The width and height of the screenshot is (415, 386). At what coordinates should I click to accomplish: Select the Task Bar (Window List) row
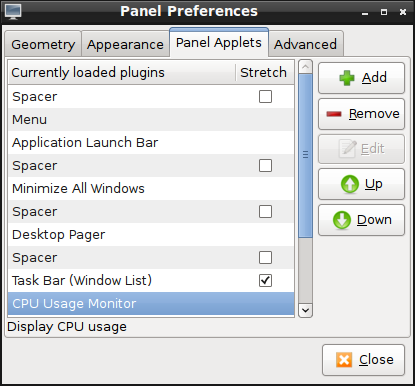coord(151,281)
